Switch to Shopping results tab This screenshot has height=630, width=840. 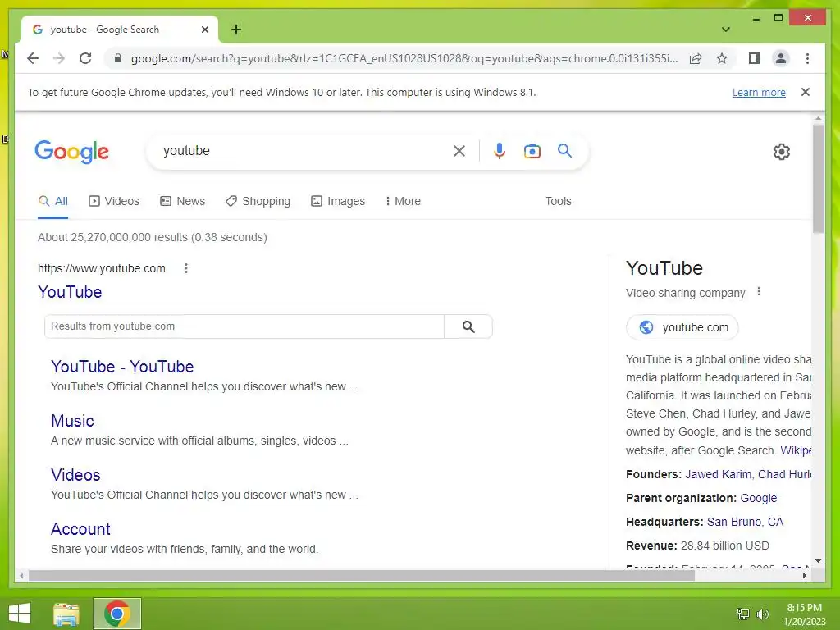tap(258, 202)
